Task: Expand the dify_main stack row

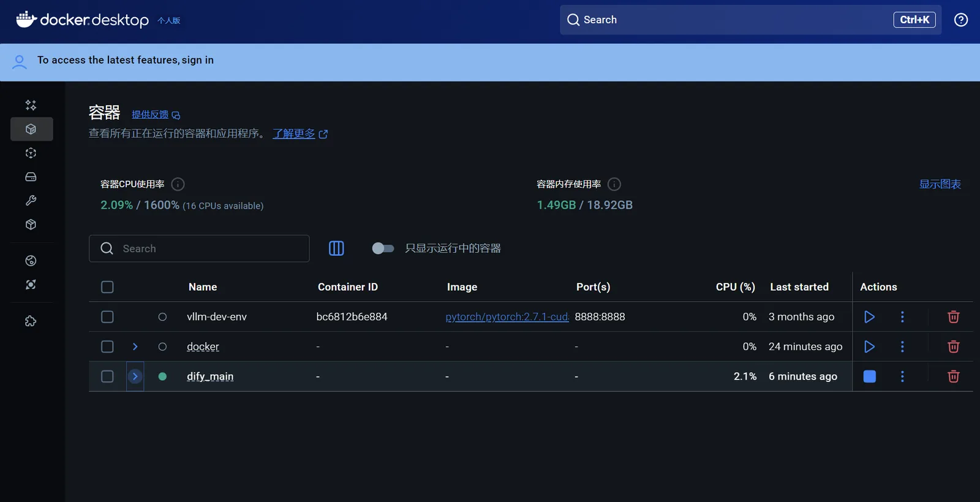Action: [x=135, y=376]
